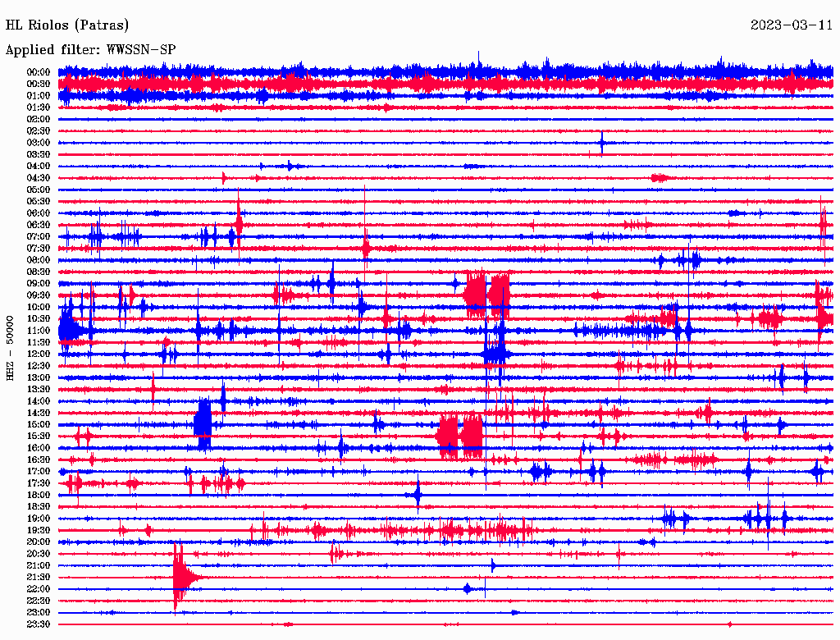Click the '12:30' time label
Screen dimensions: 840x640
(39, 366)
